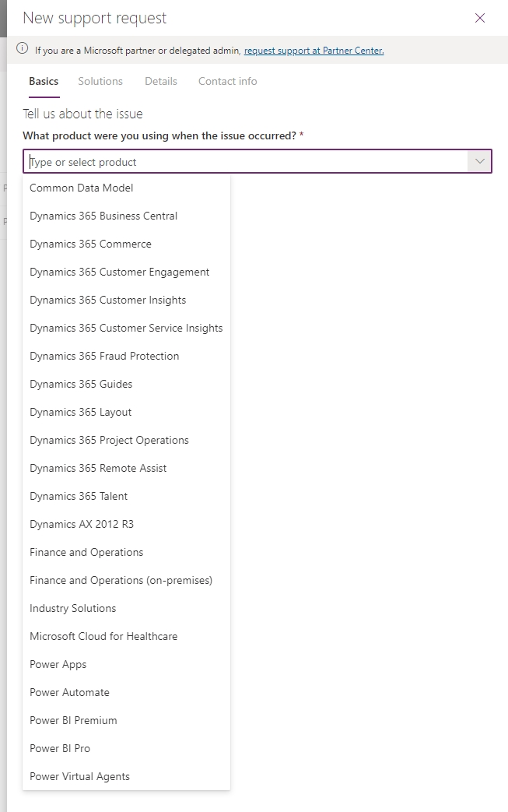508x812 pixels.
Task: Select the Basics tab
Action: coord(44,81)
